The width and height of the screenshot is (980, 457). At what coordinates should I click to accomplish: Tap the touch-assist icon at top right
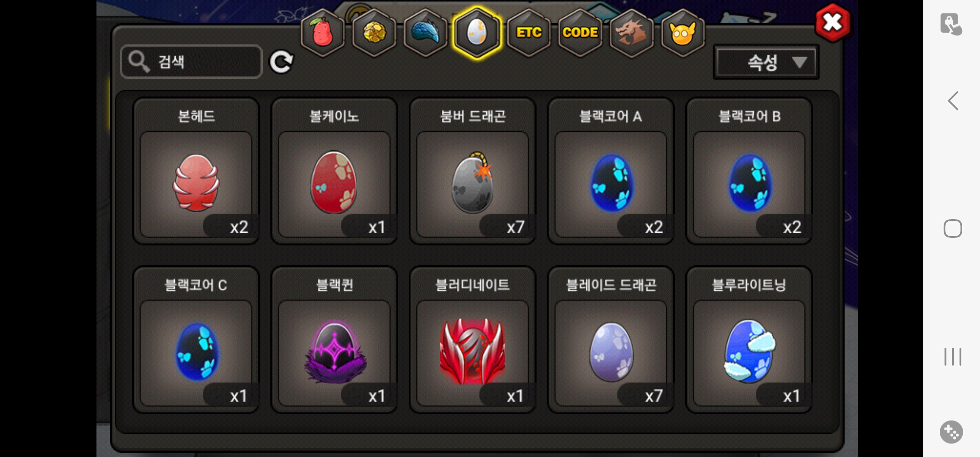951,24
